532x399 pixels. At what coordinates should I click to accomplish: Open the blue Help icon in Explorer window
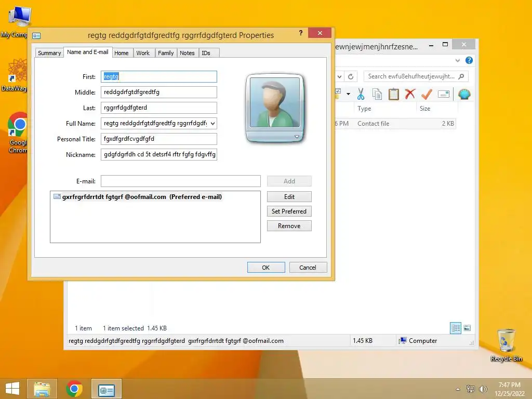click(x=469, y=60)
